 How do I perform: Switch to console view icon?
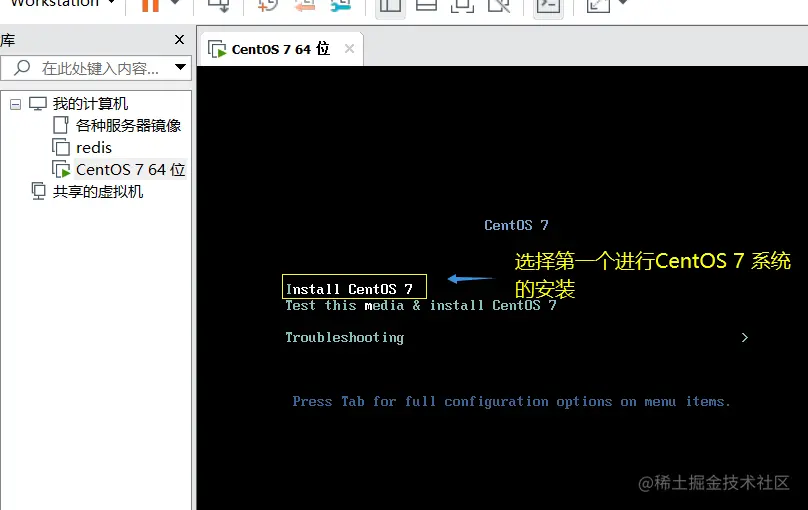click(x=548, y=5)
